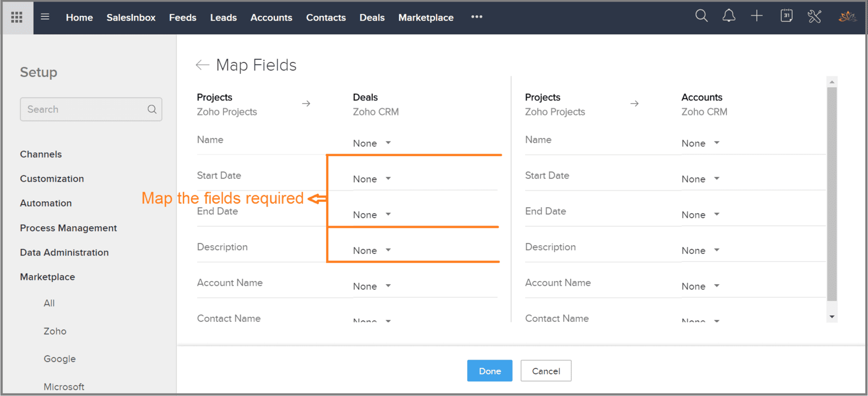The width and height of the screenshot is (868, 396).
Task: Open the Home tab
Action: point(79,17)
